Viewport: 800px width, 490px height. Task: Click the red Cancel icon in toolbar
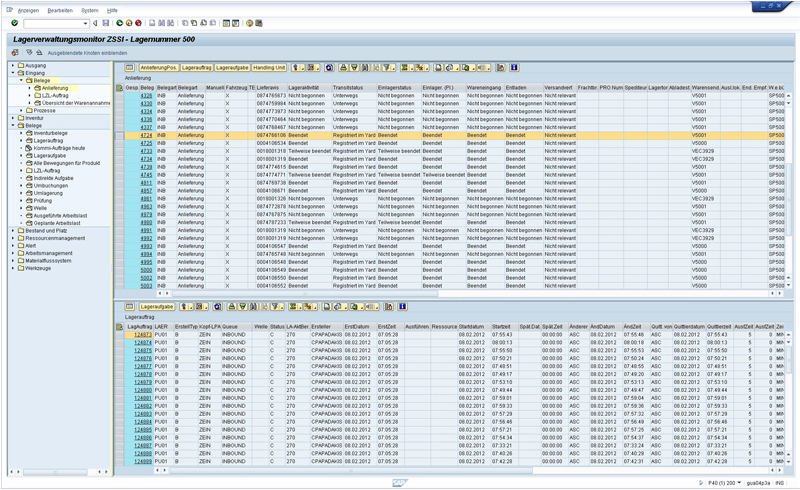138,23
